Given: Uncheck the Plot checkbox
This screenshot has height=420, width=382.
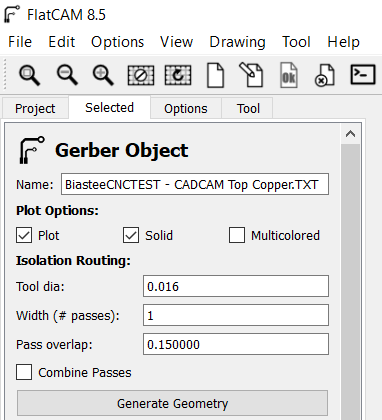Looking at the screenshot, I should point(24,235).
